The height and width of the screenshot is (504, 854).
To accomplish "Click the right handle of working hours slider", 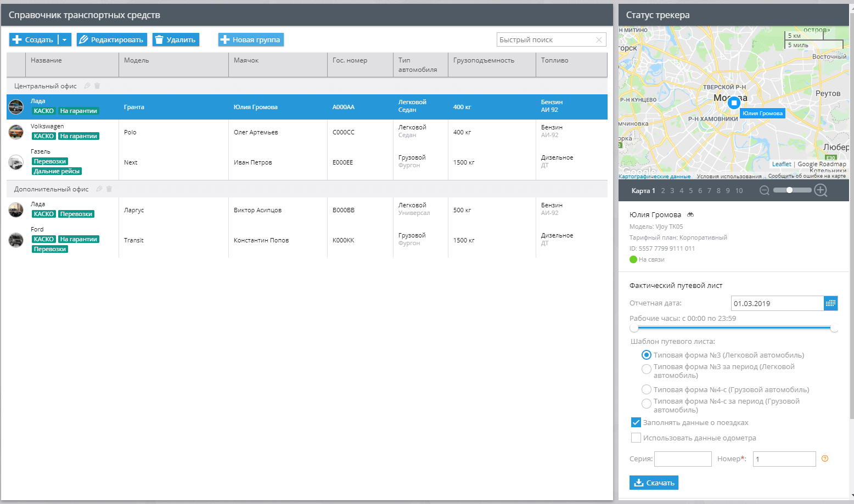I will [x=834, y=328].
